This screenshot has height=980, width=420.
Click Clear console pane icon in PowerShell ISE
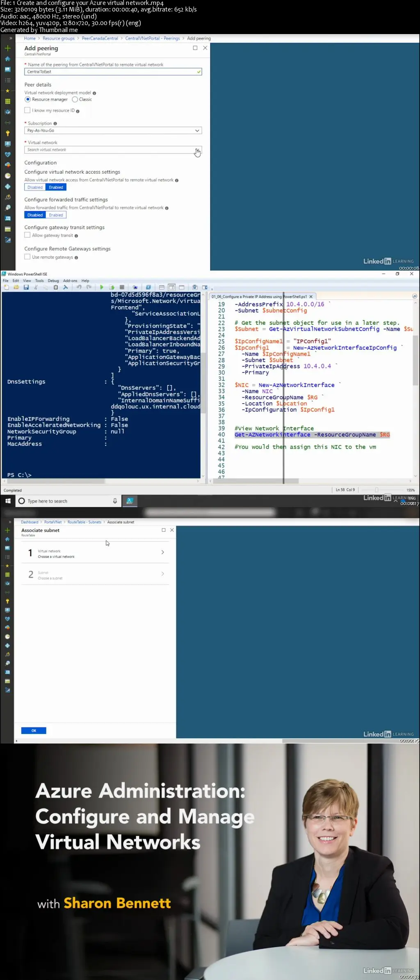(x=66, y=287)
